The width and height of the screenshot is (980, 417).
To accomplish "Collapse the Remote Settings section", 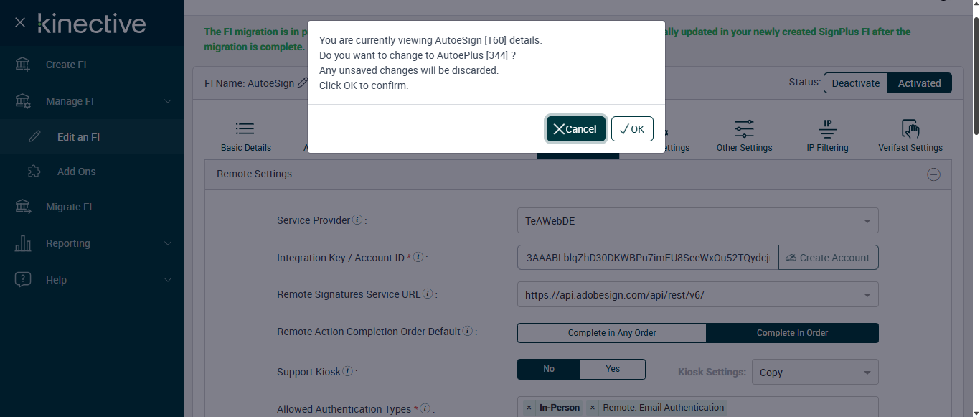I will 933,174.
